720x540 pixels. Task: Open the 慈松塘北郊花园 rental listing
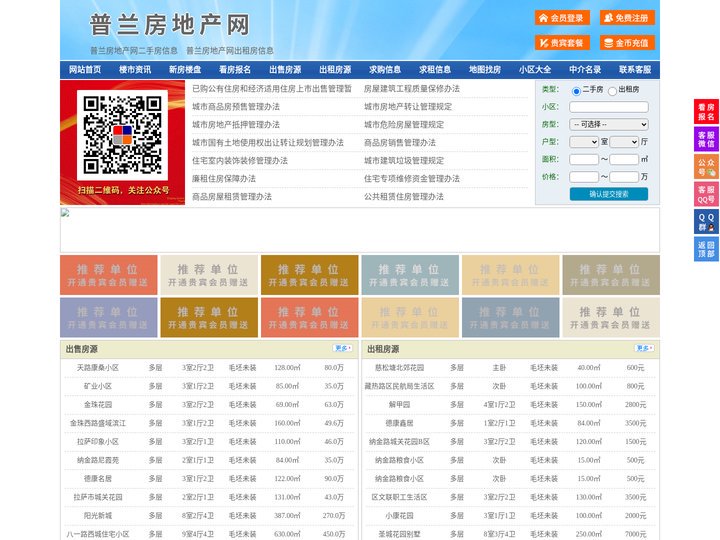pyautogui.click(x=399, y=368)
